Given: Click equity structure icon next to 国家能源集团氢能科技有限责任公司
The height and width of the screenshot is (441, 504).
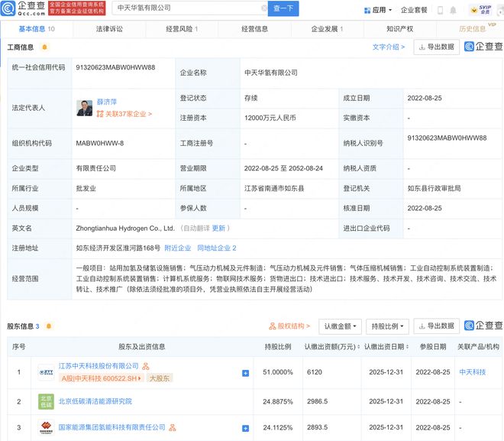Looking at the screenshot, I should tap(173, 427).
